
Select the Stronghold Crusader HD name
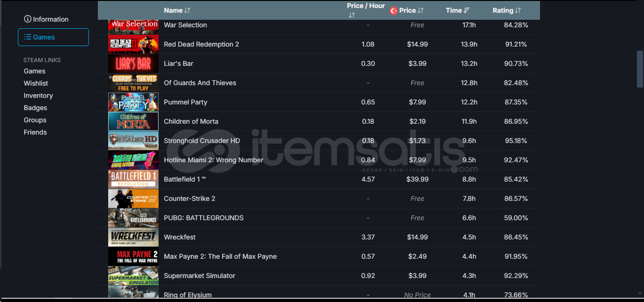point(202,141)
